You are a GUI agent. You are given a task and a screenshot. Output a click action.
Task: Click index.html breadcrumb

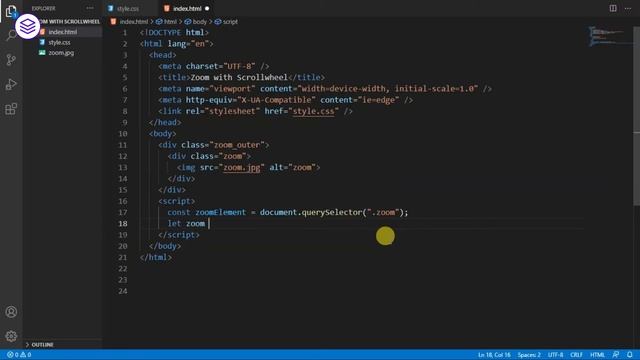[133, 22]
